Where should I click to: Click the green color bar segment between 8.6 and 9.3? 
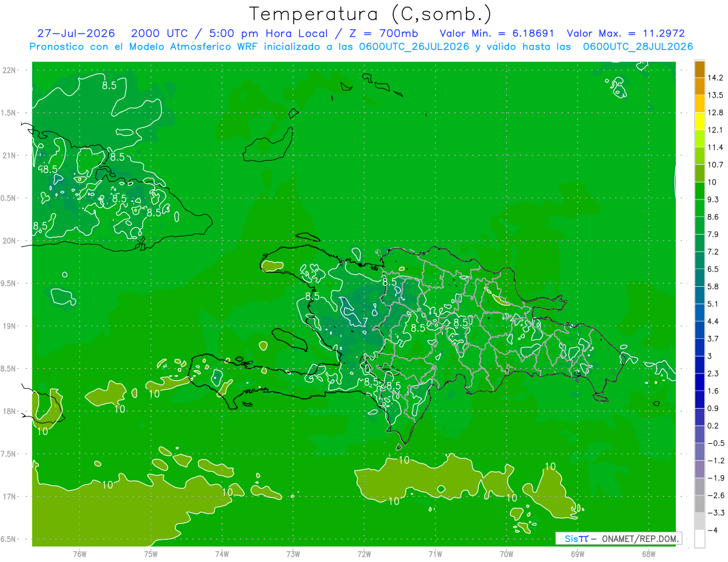[699, 207]
